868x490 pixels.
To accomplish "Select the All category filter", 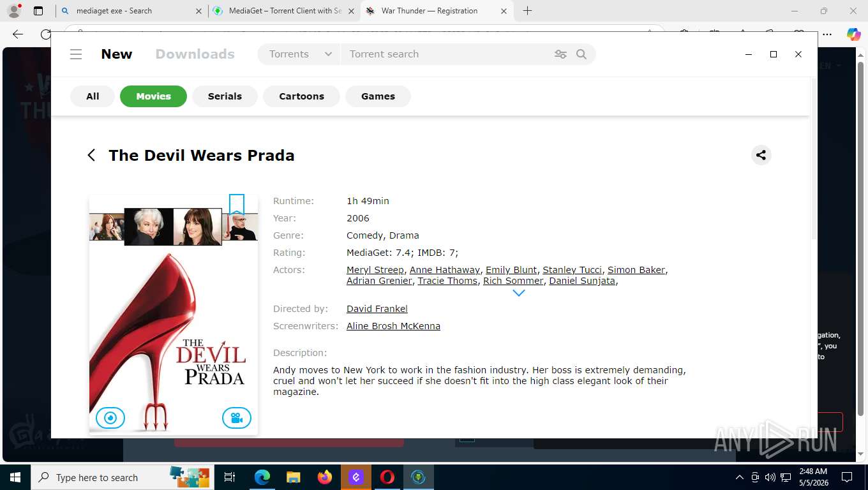I will [x=93, y=96].
